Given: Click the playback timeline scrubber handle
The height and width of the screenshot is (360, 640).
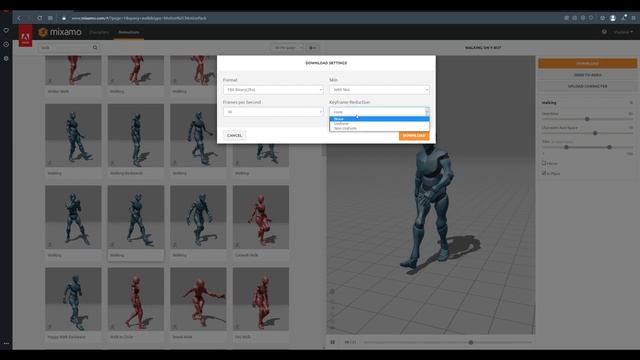Looking at the screenshot, I should pos(471,342).
